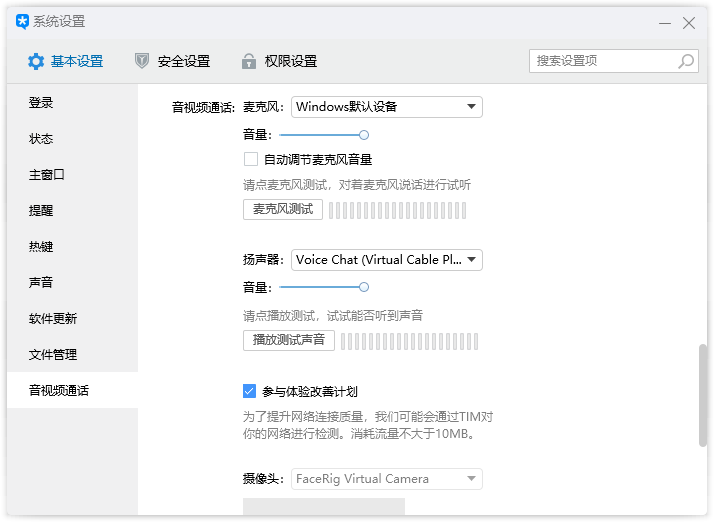Click the TIM logo in title bar
This screenshot has width=714, height=522.
[22, 21]
